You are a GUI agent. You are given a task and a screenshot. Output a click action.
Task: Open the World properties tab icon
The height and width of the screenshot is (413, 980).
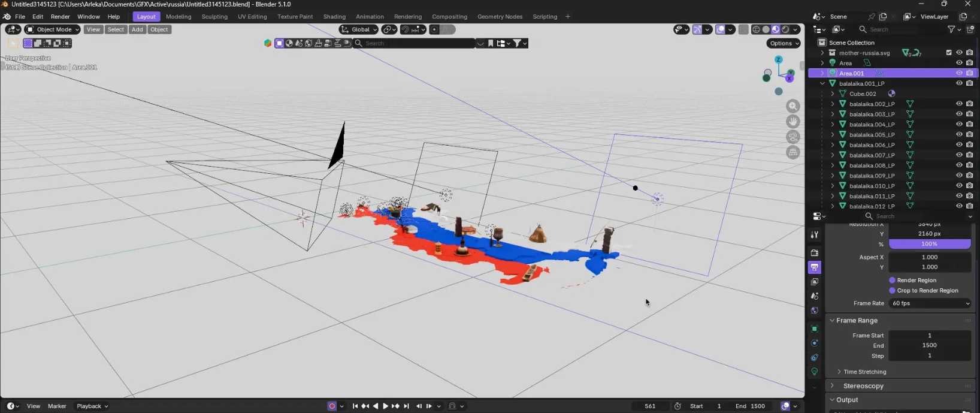point(815,310)
